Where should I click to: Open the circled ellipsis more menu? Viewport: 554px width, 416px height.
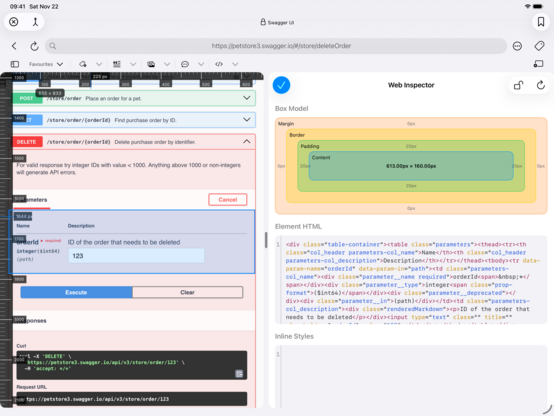click(x=517, y=46)
